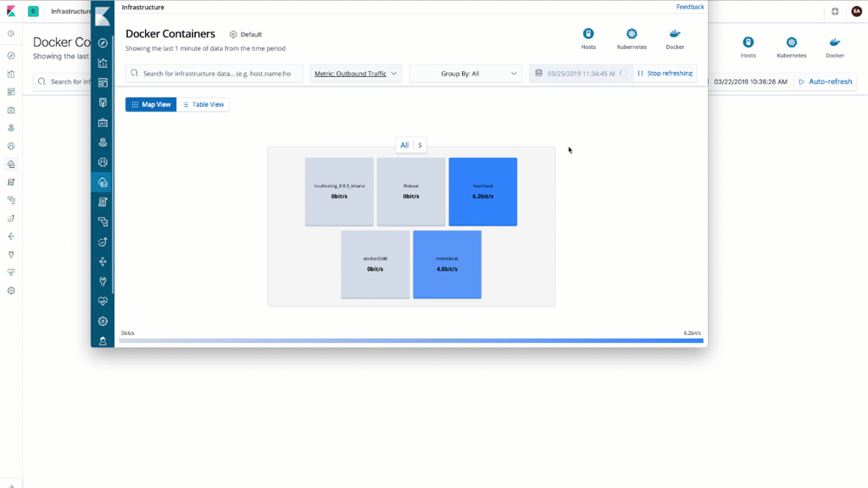Enable Auto-refresh in the background window
This screenshot has height=488, width=868.
(x=826, y=81)
